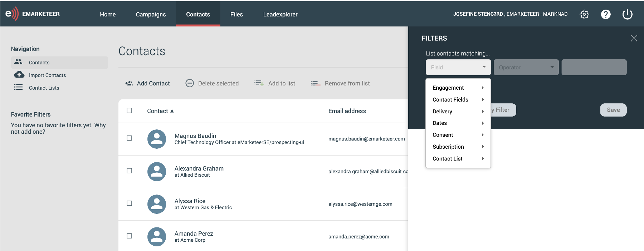Expand the Dates submenu
Viewport: 644px width, 251px height.
click(x=458, y=123)
